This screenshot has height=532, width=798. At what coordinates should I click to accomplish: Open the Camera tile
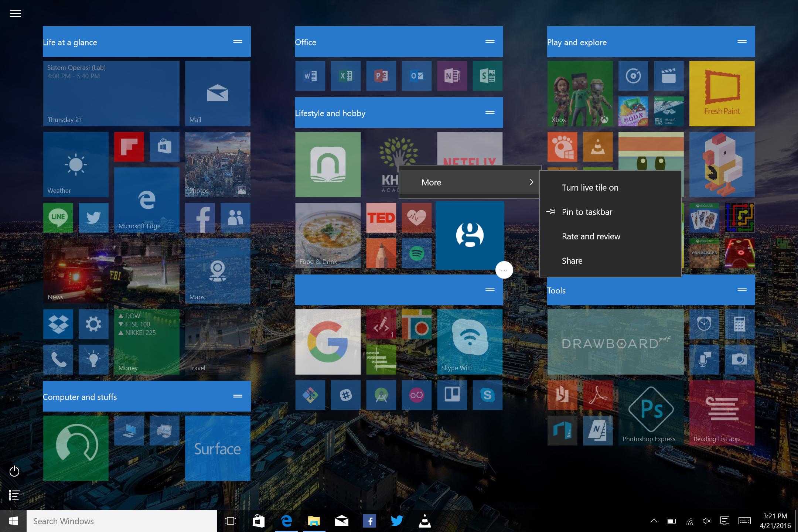739,359
